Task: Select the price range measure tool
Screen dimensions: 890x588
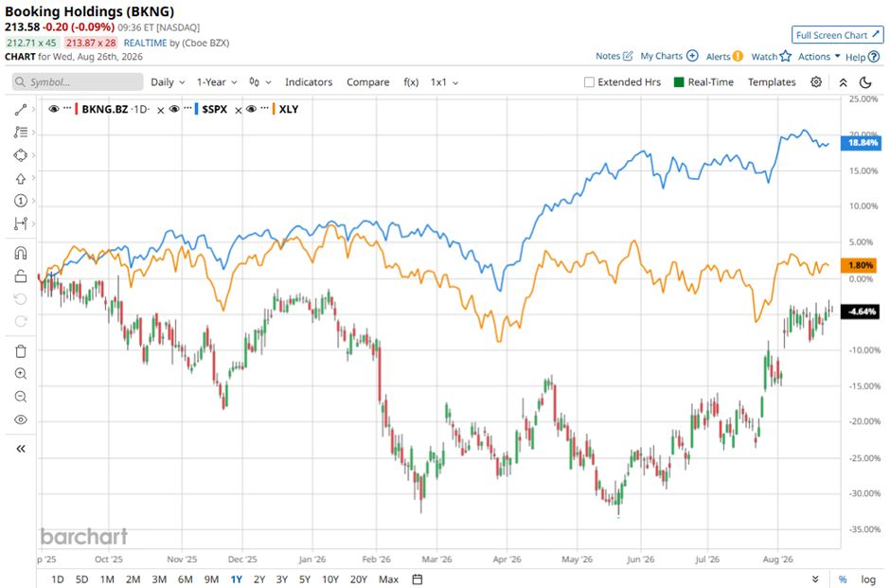Action: tap(21, 223)
